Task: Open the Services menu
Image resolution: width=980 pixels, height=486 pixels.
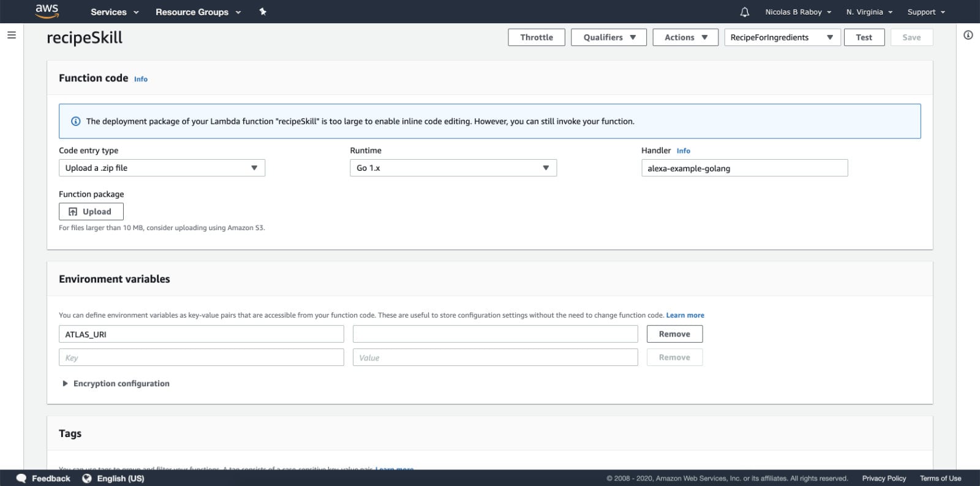Action: pos(115,12)
